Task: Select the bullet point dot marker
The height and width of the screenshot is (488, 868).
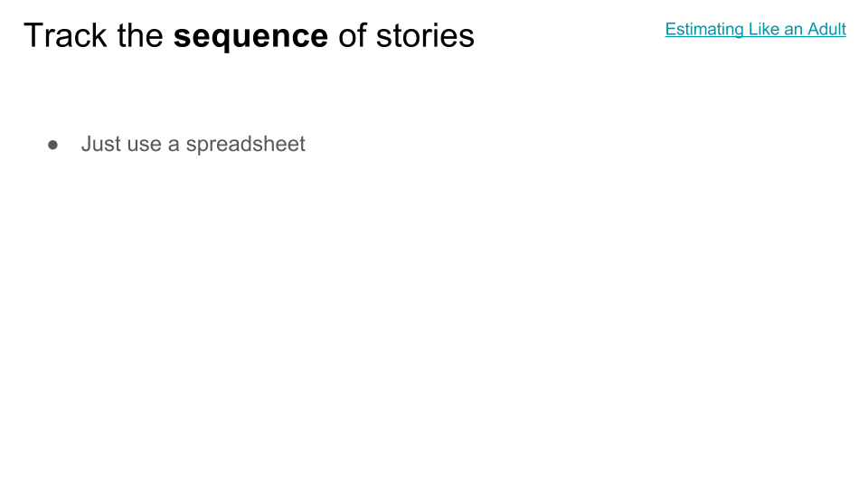Action: pyautogui.click(x=52, y=145)
